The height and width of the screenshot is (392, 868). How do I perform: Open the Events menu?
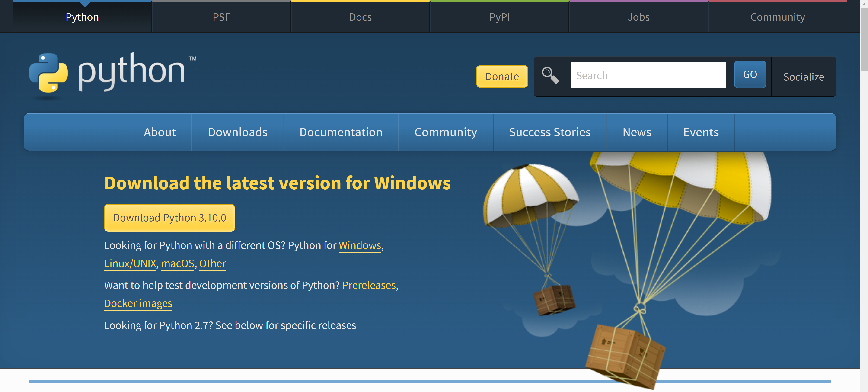[701, 132]
